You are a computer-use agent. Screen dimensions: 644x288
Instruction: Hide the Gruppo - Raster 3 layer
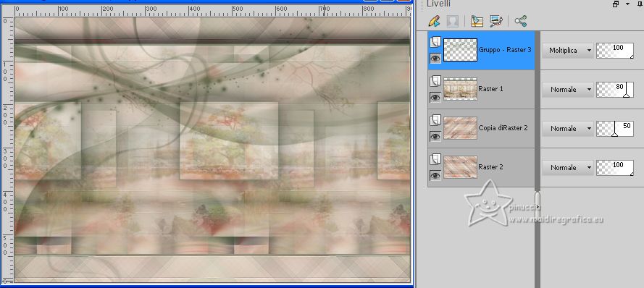[435, 59]
